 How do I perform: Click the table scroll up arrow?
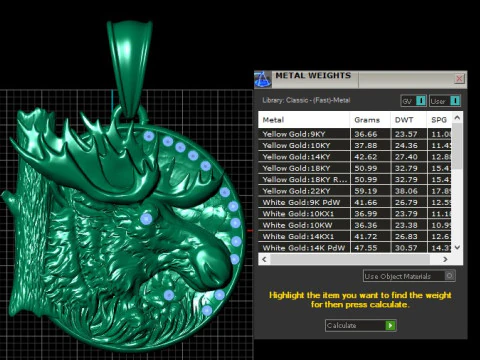pos(457,118)
